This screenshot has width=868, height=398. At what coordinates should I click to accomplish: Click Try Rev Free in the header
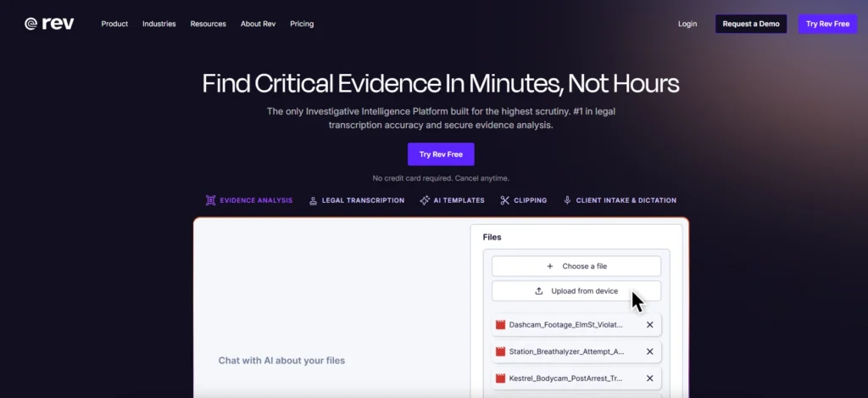827,24
